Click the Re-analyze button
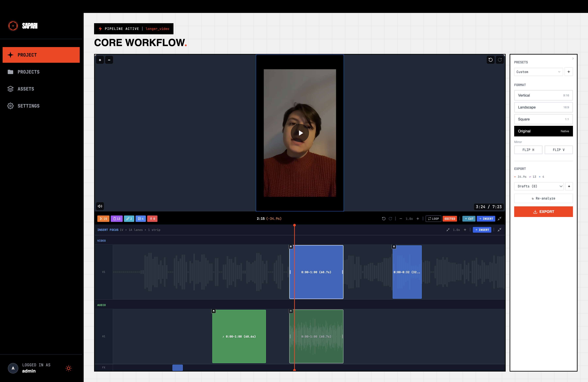This screenshot has width=588, height=382. pyautogui.click(x=543, y=198)
